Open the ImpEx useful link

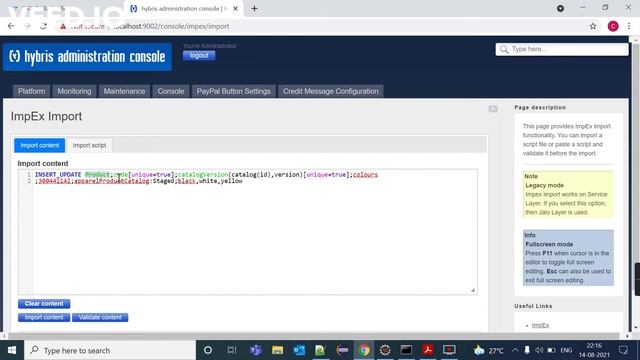tap(540, 325)
